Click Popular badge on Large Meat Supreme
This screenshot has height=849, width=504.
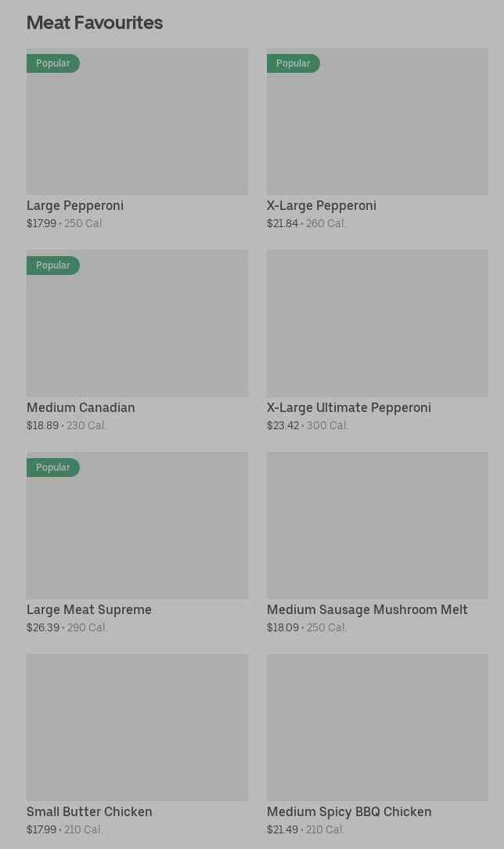coord(53,468)
